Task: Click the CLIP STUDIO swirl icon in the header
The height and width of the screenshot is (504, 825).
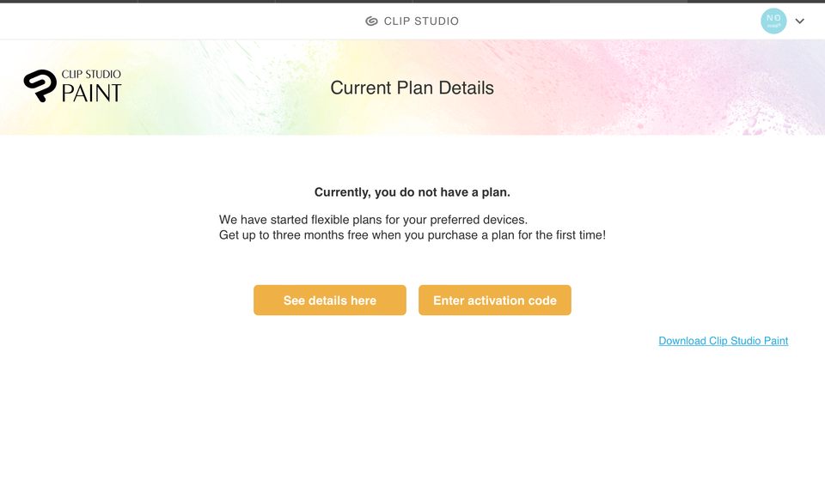Action: [372, 21]
